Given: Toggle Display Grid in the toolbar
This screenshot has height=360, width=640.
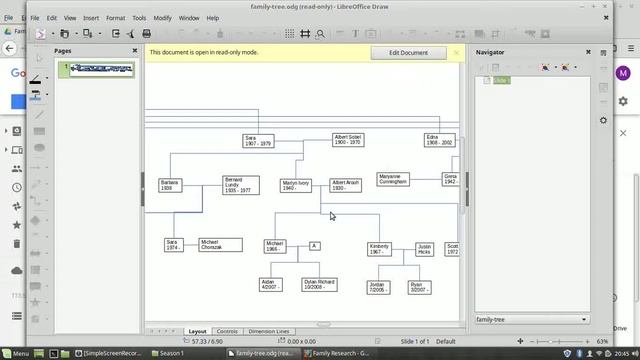Looking at the screenshot, I should (289, 34).
